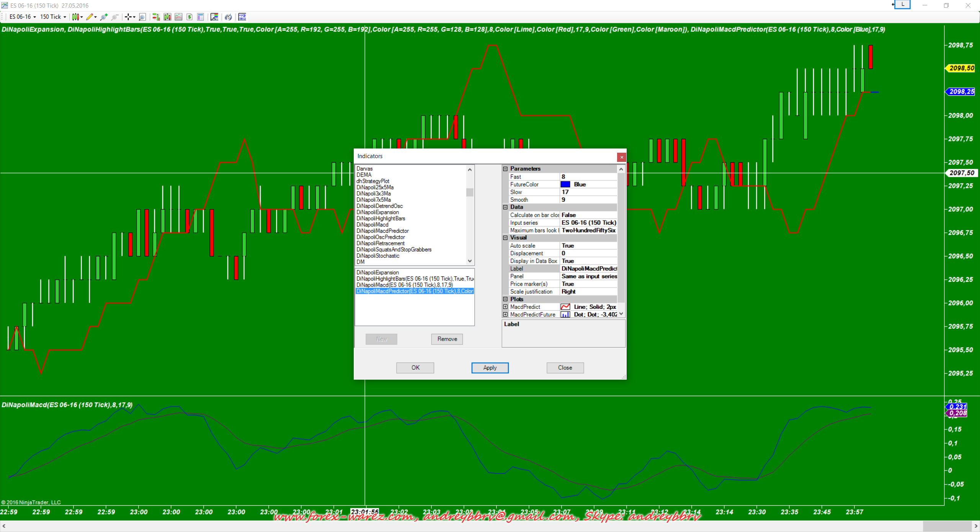Select the applied DiNapoliMacd indicator entry

(404, 285)
